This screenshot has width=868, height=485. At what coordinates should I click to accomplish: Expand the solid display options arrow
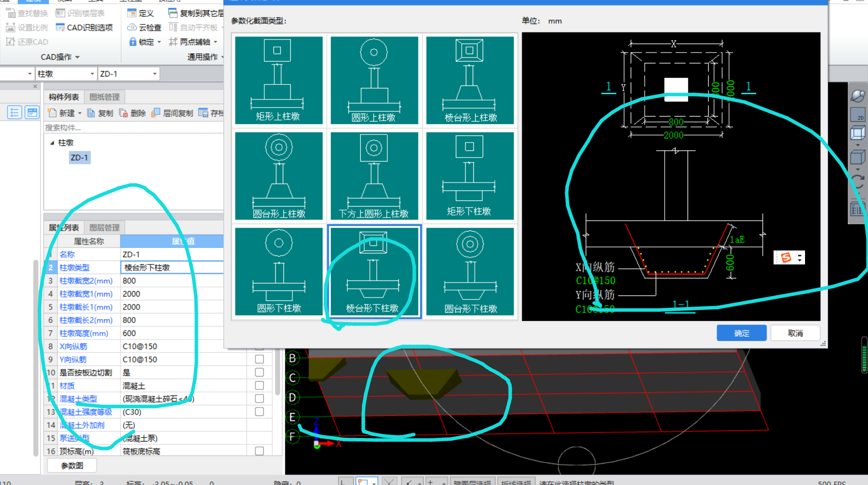click(858, 169)
